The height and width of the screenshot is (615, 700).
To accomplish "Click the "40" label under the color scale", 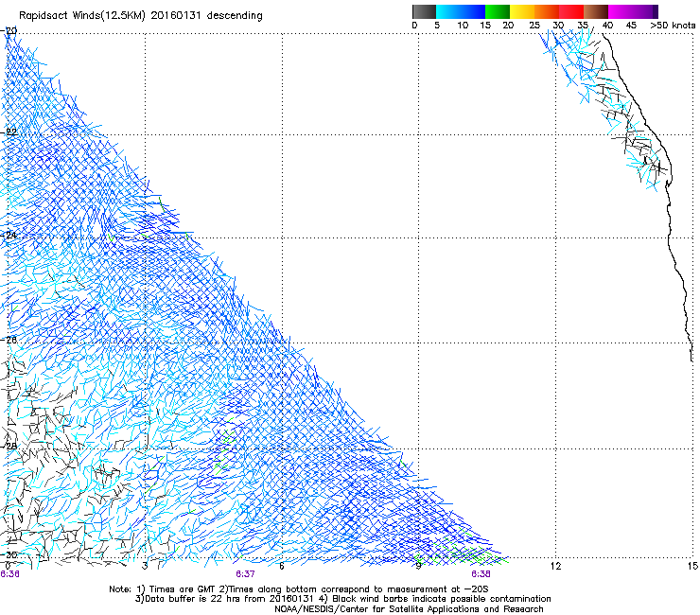I will [607, 26].
